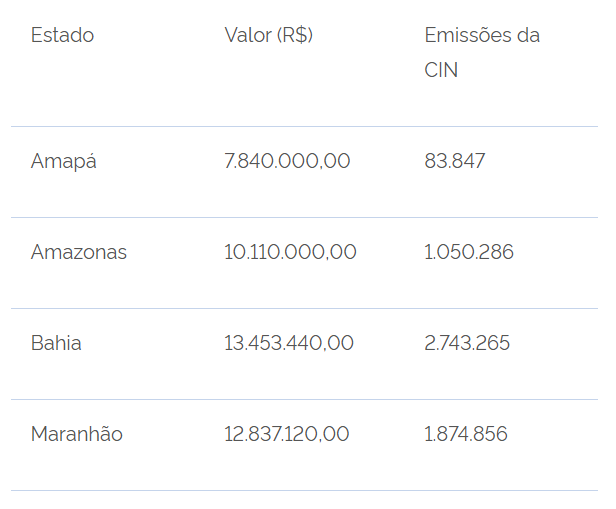
Task: Click the Valor (R$) column header
Action: (x=269, y=35)
